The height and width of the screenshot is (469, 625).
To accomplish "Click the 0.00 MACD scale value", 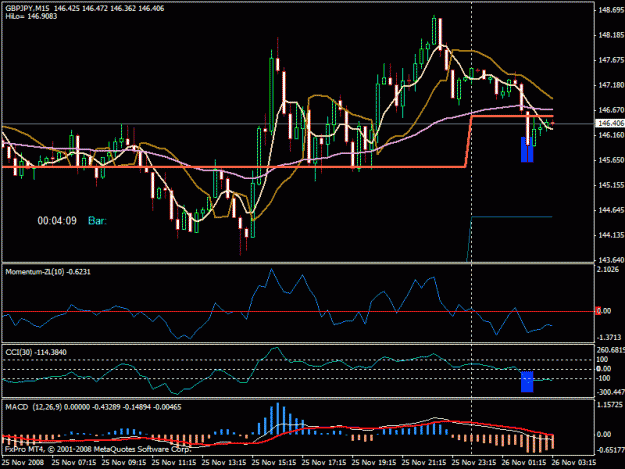I will coord(604,434).
